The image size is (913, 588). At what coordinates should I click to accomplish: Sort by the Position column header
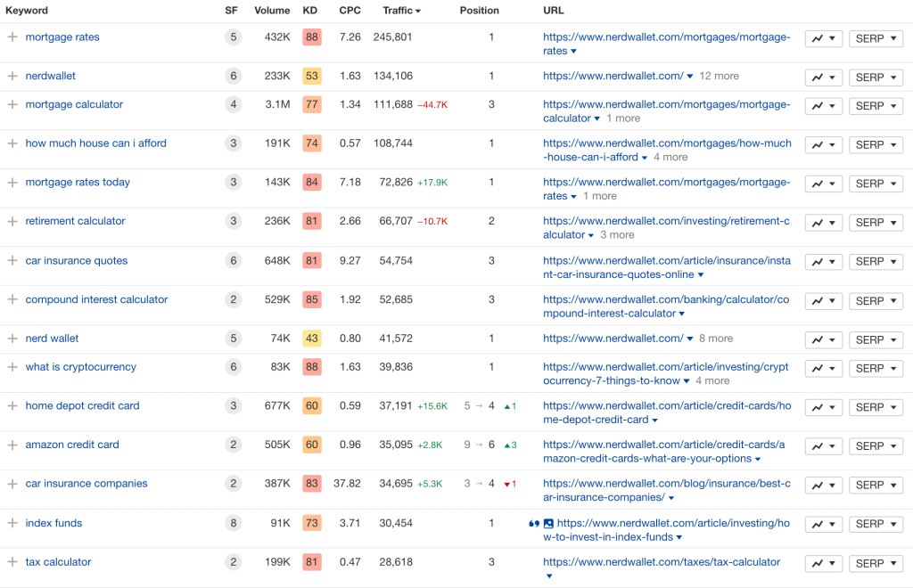[479, 11]
